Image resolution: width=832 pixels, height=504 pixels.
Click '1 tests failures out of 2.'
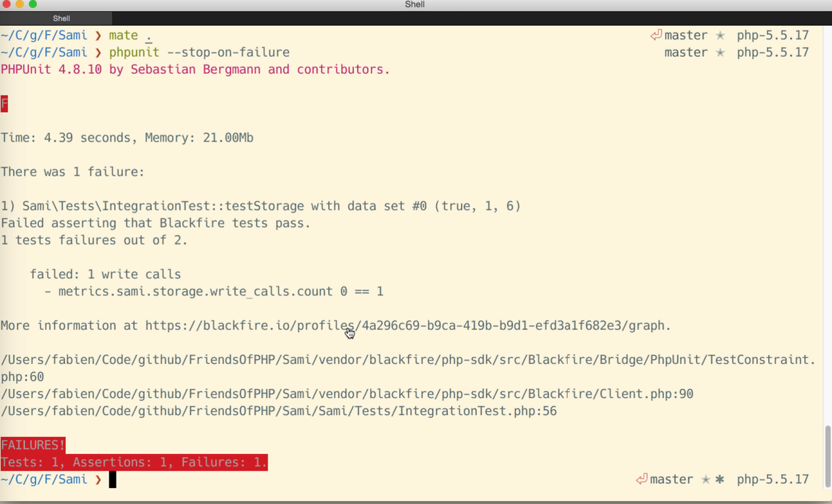[94, 241]
